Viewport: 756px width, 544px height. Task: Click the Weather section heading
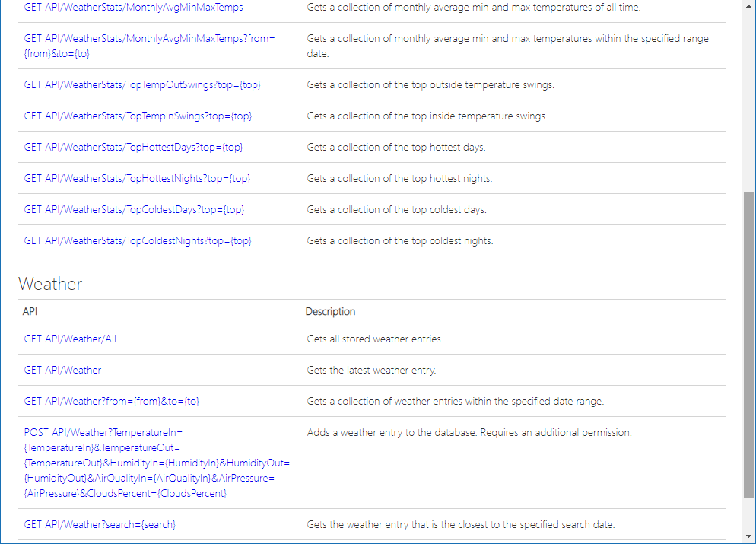tap(50, 284)
